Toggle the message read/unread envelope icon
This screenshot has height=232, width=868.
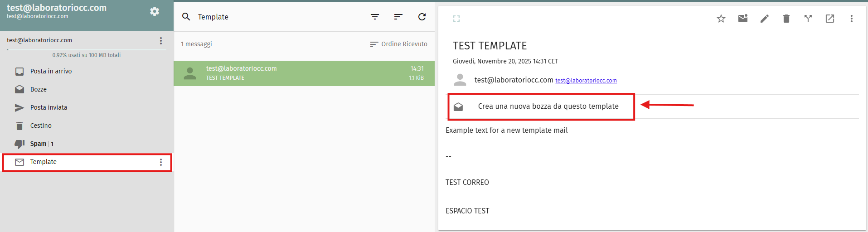click(742, 19)
